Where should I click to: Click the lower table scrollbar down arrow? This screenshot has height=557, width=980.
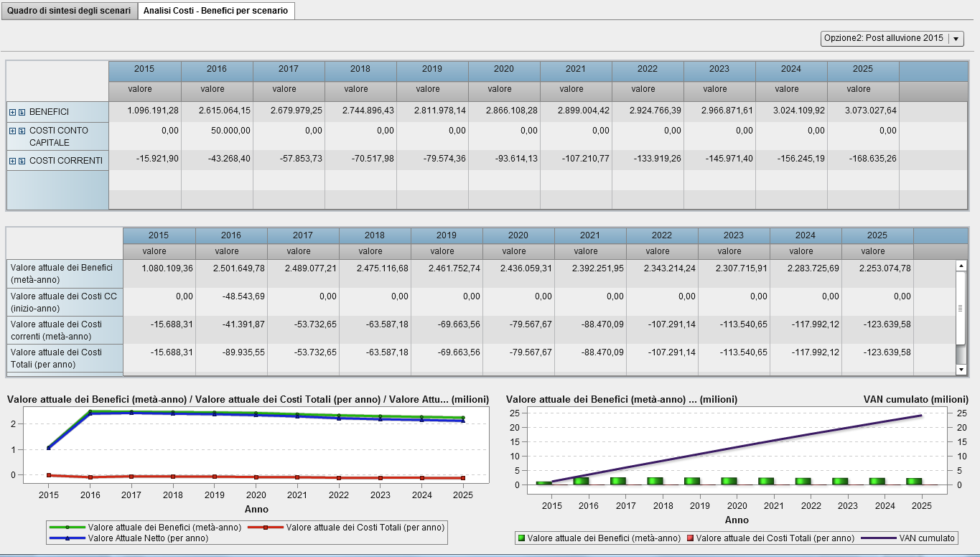(x=961, y=370)
